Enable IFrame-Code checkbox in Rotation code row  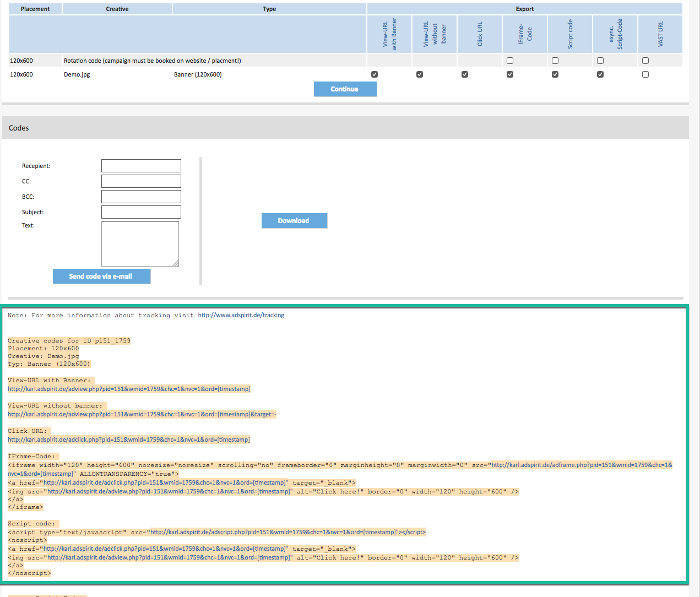510,61
